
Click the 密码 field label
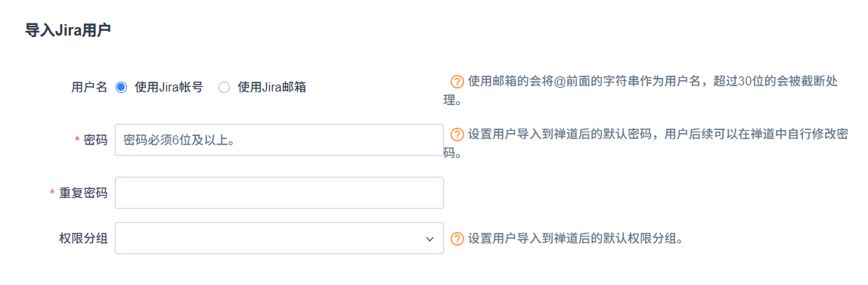pyautogui.click(x=95, y=140)
